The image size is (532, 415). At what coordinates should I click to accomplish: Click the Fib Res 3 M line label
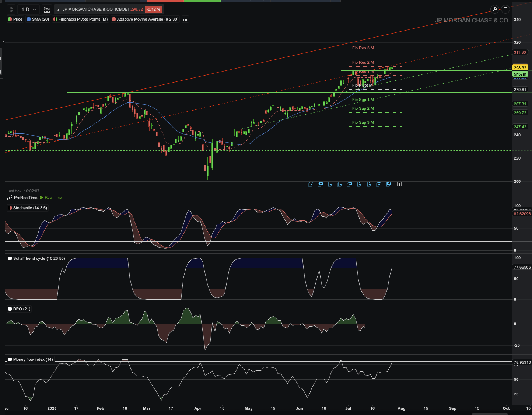(363, 48)
